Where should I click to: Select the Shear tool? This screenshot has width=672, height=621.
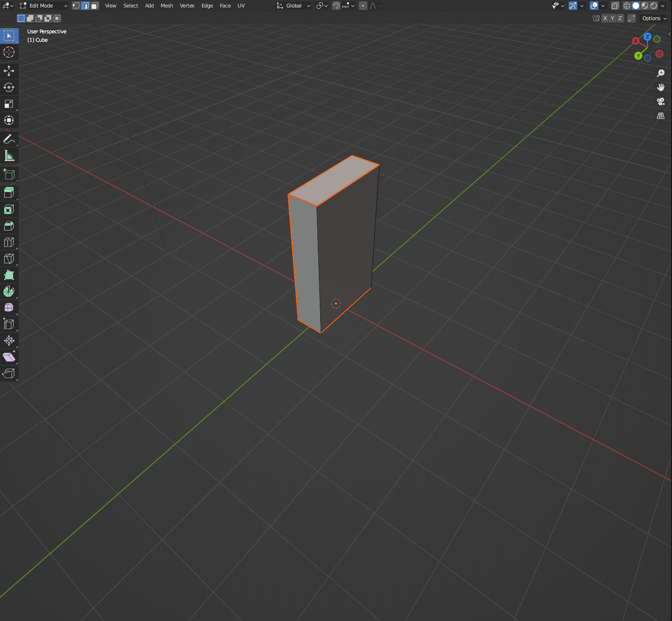(9, 357)
